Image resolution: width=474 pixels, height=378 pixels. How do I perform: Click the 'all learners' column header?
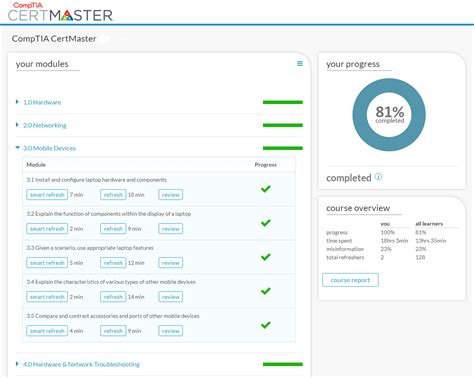coord(429,224)
